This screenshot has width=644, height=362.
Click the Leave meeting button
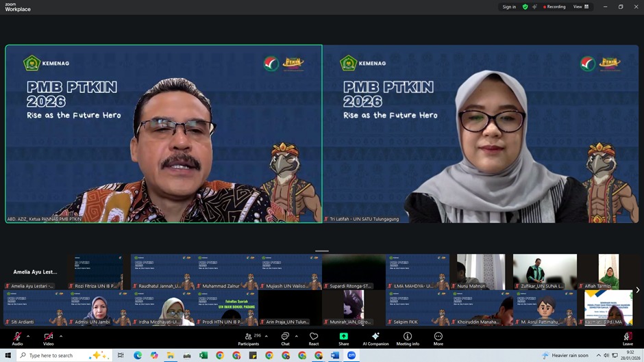click(x=628, y=337)
